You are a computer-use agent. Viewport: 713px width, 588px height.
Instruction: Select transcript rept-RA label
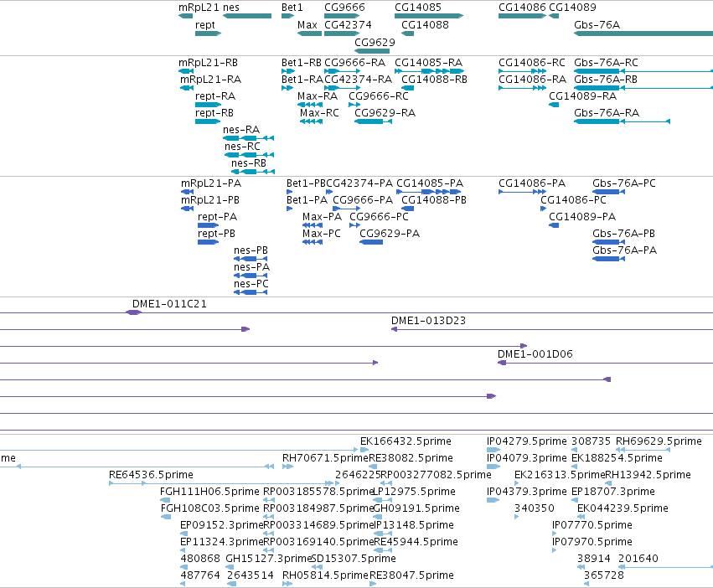point(215,96)
